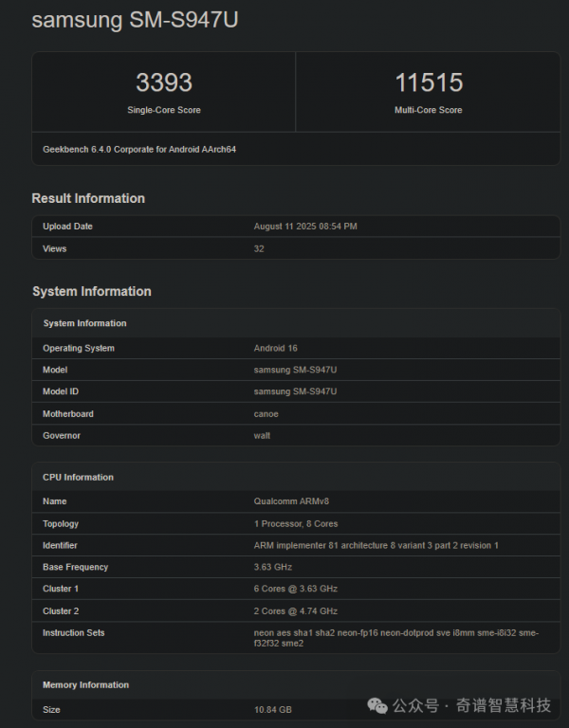This screenshot has width=569, height=728.
Task: Click the Model ID label
Action: pyautogui.click(x=61, y=391)
